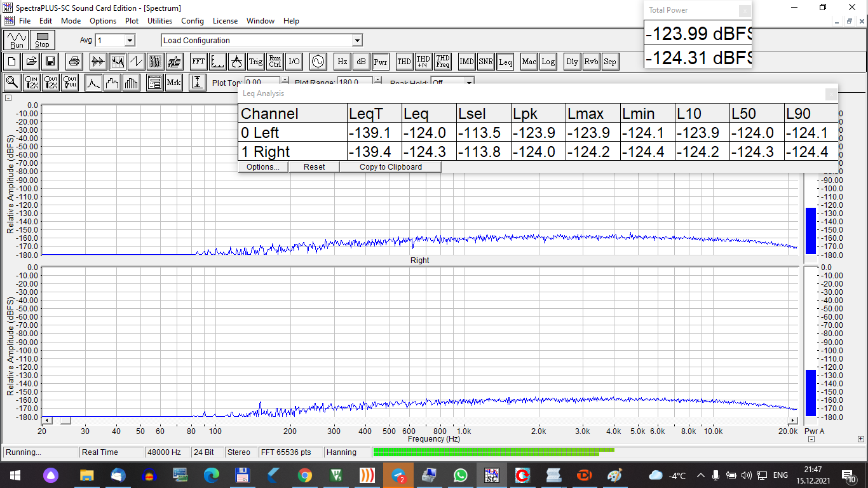Viewport: 868px width, 488px height.
Task: Save with the floppy disk toolbar icon
Action: point(50,62)
